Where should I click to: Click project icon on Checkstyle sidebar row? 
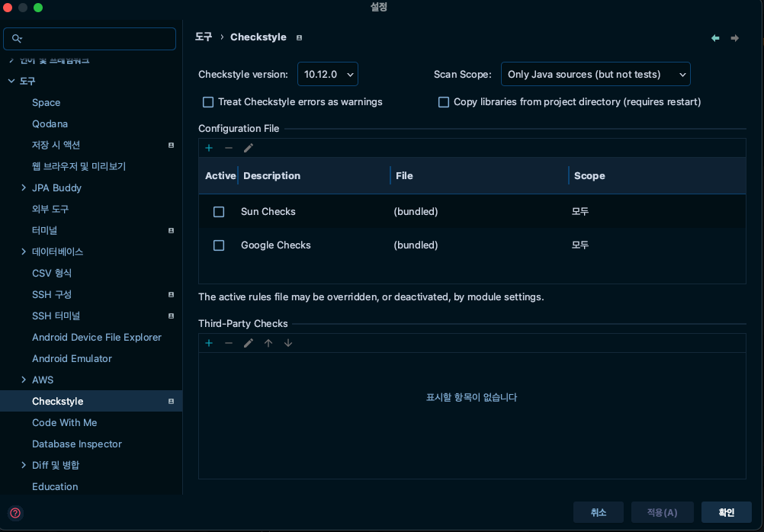171,401
